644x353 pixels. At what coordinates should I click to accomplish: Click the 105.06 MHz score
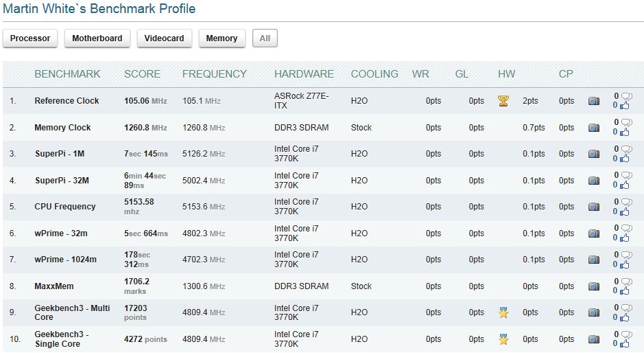145,101
